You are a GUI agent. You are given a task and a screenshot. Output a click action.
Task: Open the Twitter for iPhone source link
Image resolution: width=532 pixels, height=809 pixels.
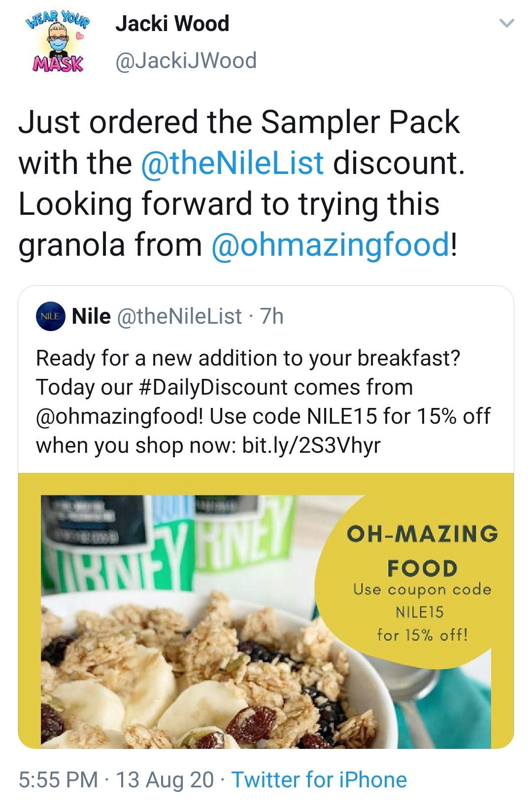click(319, 780)
